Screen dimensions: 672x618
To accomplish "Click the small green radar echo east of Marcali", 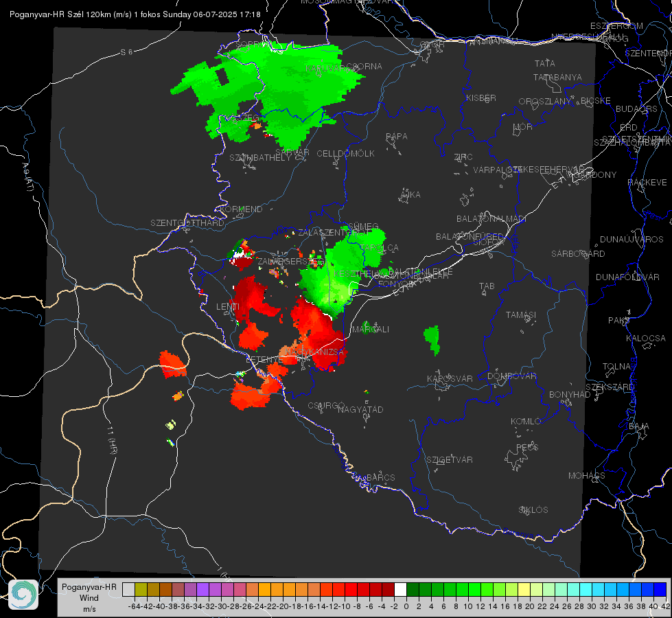I will coord(432,340).
